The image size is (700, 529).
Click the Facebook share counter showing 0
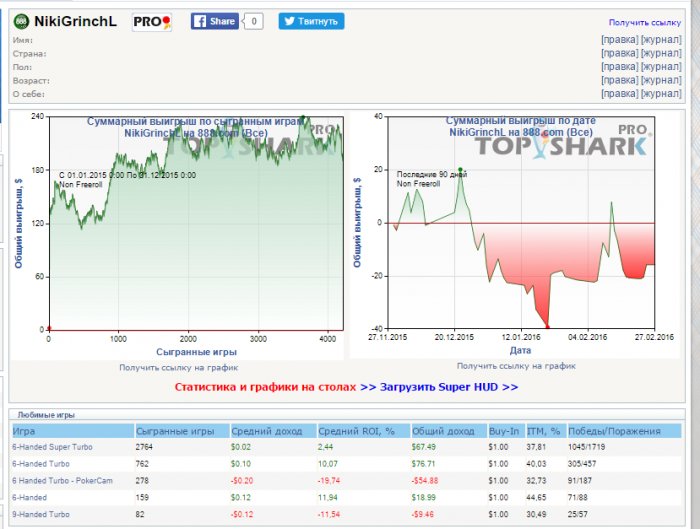pyautogui.click(x=254, y=21)
